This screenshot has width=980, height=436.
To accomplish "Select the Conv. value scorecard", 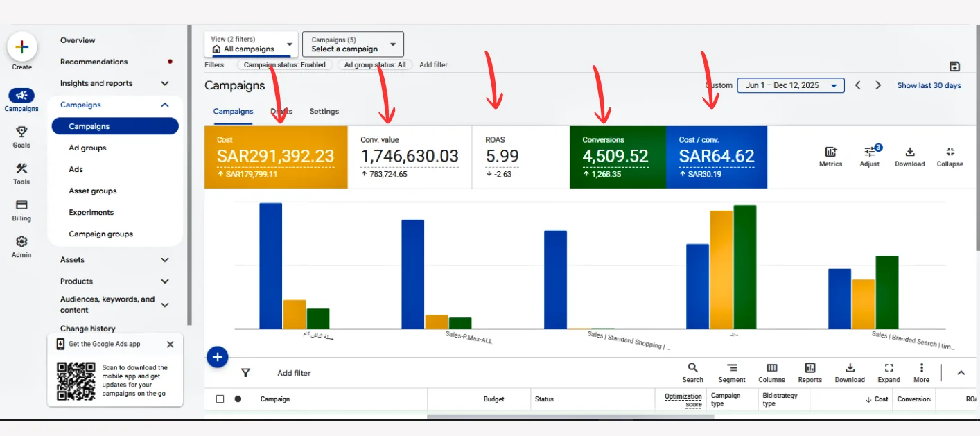I will point(410,157).
